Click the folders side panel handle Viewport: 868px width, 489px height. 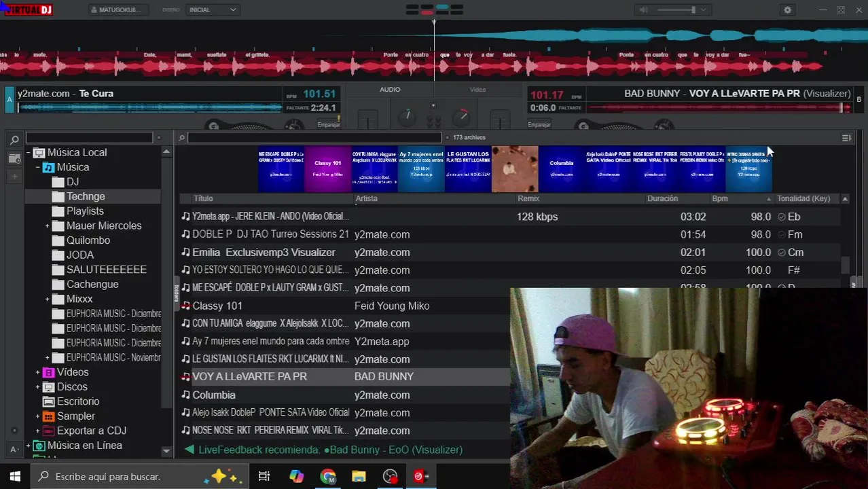pos(176,293)
